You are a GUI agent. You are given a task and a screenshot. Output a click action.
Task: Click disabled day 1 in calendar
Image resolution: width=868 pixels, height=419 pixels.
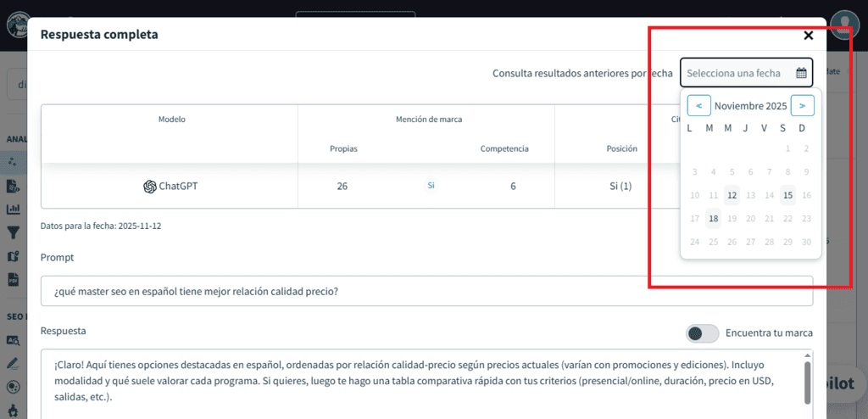coord(787,148)
